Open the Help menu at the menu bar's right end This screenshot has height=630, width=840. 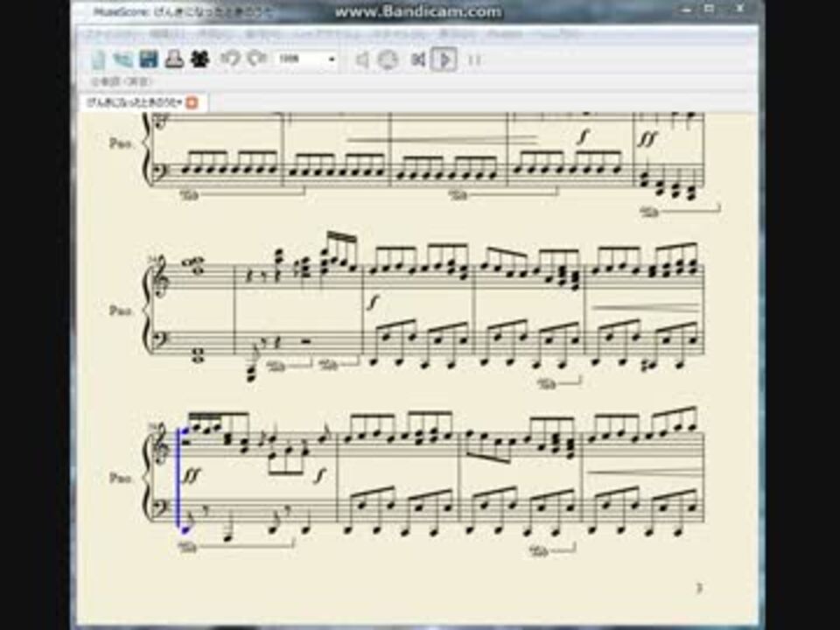pyautogui.click(x=557, y=34)
